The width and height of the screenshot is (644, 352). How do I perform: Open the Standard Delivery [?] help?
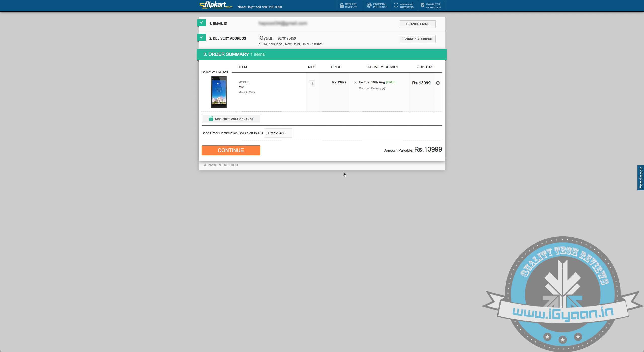383,88
